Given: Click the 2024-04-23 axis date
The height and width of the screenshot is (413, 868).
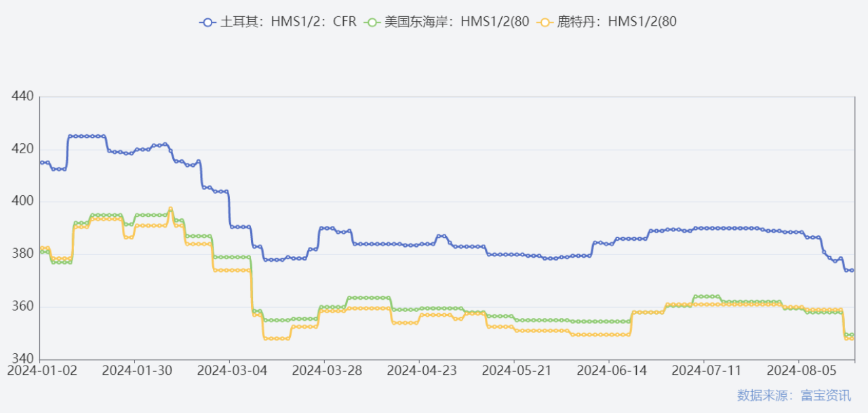Looking at the screenshot, I should 422,371.
